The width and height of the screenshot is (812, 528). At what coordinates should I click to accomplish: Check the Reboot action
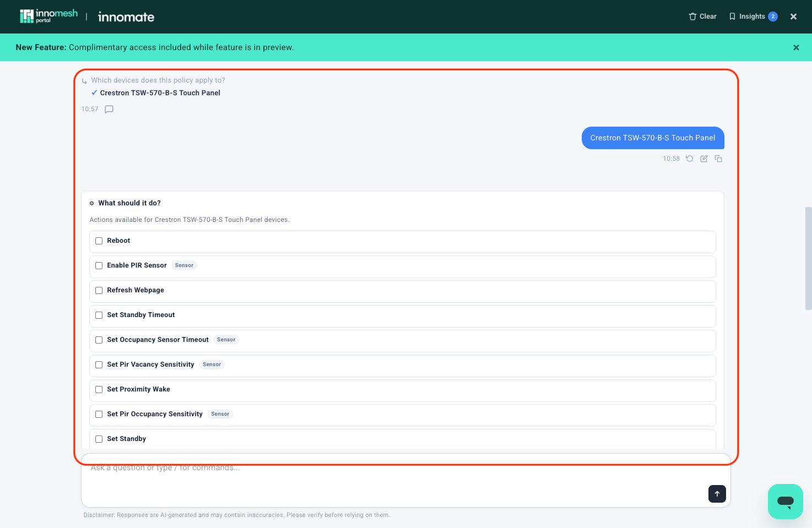(99, 241)
